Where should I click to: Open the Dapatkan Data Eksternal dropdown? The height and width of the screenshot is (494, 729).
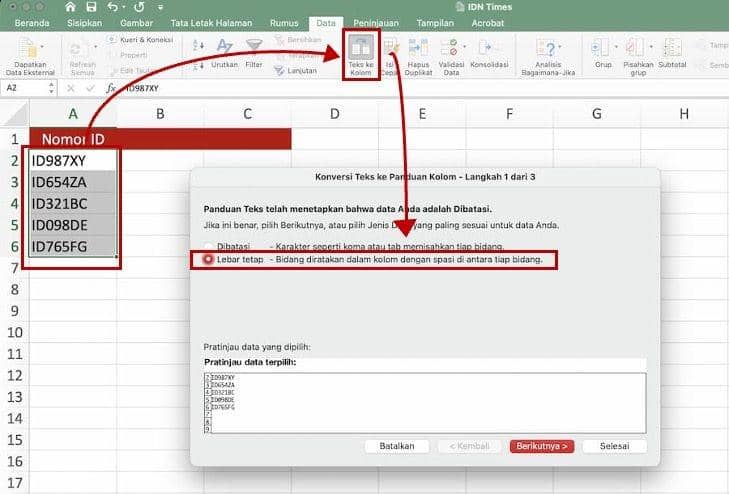pyautogui.click(x=42, y=46)
